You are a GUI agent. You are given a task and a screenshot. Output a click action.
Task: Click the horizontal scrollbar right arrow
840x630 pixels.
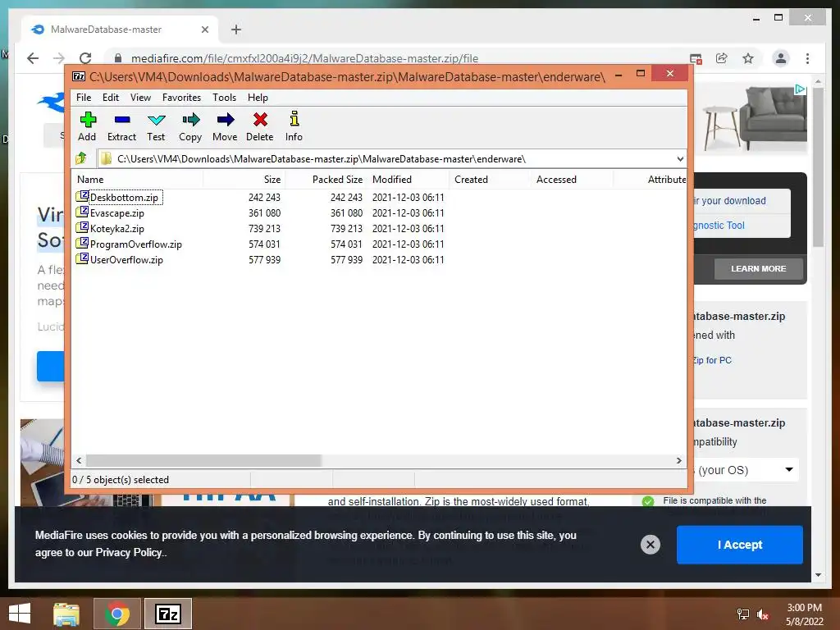tap(678, 461)
